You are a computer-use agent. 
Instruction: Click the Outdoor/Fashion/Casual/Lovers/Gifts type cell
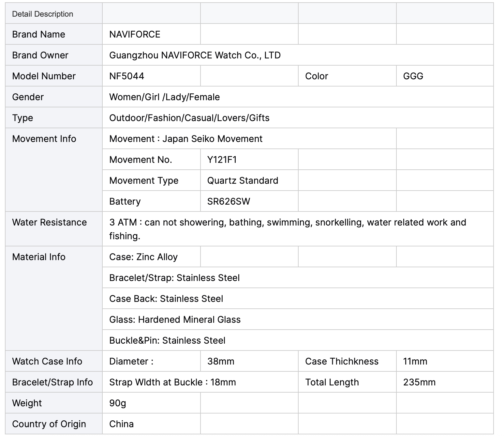point(298,117)
